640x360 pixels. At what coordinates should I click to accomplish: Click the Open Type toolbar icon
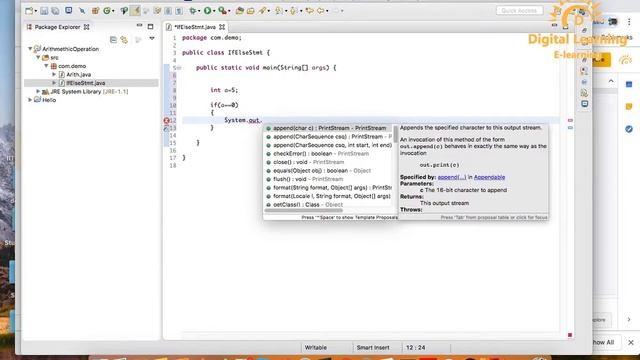coord(240,11)
